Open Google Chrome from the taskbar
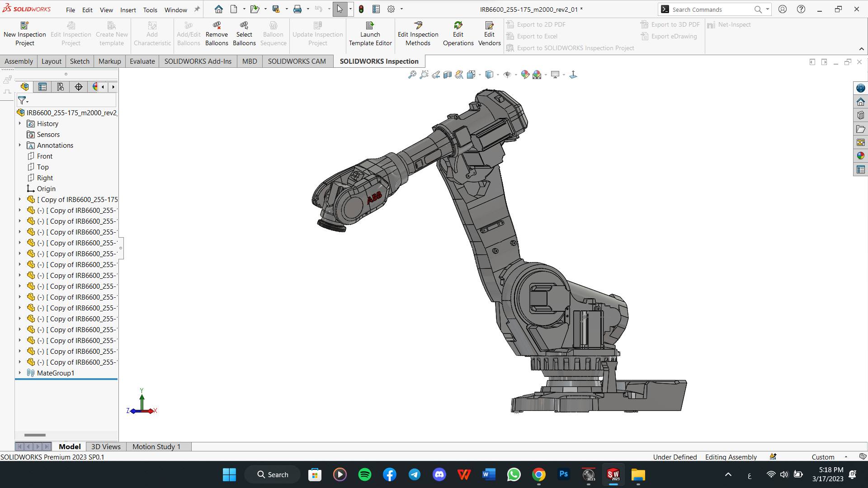Screen dimensions: 868x488 [539, 474]
